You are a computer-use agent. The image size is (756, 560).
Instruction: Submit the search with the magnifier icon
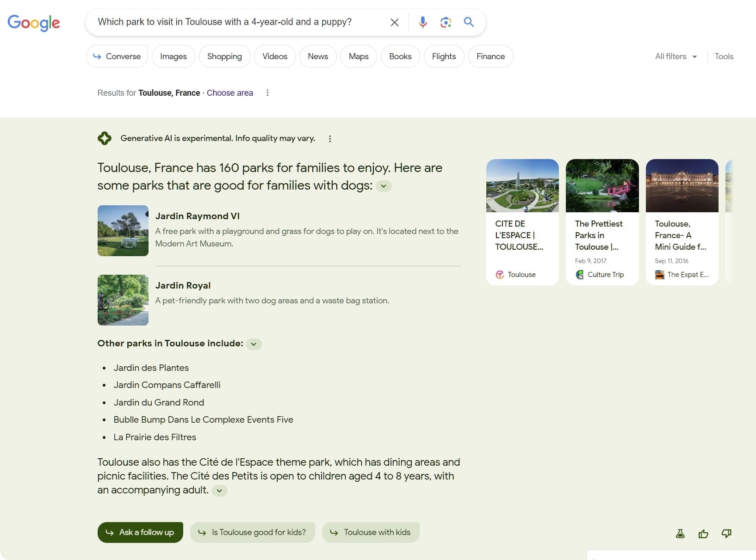469,22
